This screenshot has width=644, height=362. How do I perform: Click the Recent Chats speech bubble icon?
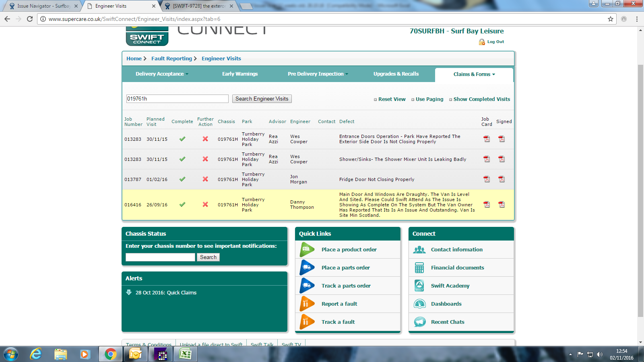click(419, 322)
